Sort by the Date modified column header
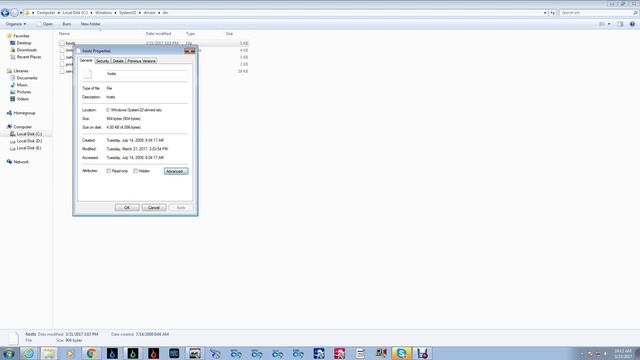The height and width of the screenshot is (360, 640). click(158, 33)
